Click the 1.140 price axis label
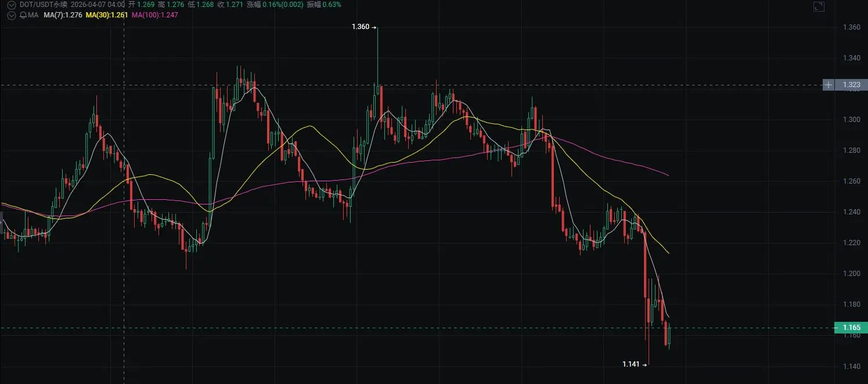This screenshot has height=384, width=868. coord(851,366)
